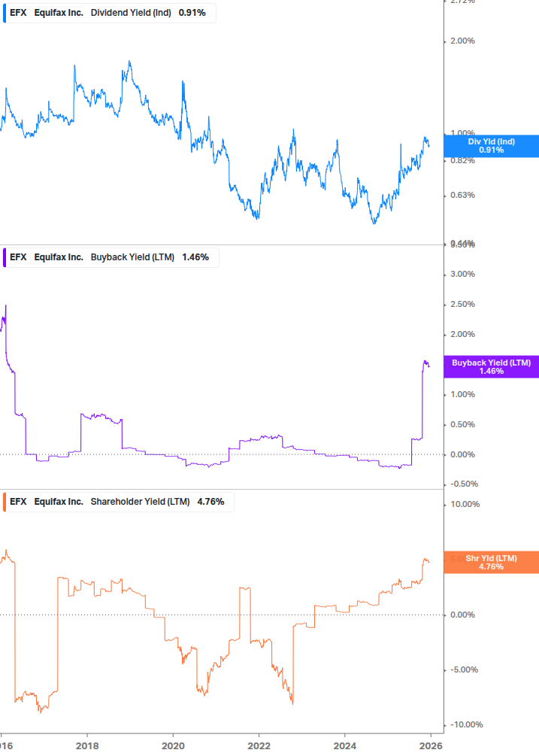
Task: Click the 2026 label on the time axis
Action: 431,746
